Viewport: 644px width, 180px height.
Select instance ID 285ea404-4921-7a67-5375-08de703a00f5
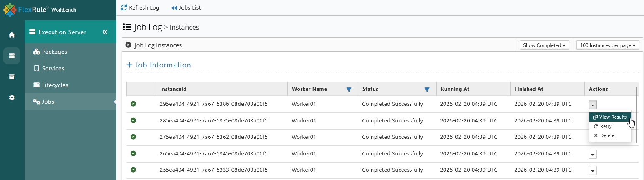click(x=214, y=121)
